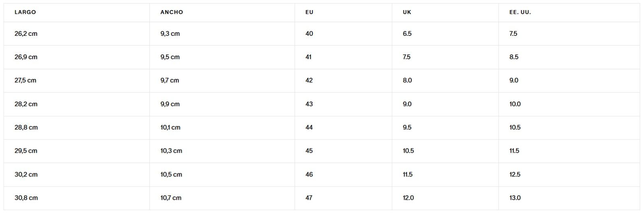Click US size 10.5 cell
Viewport: 644px width, 214px height.
tap(515, 127)
